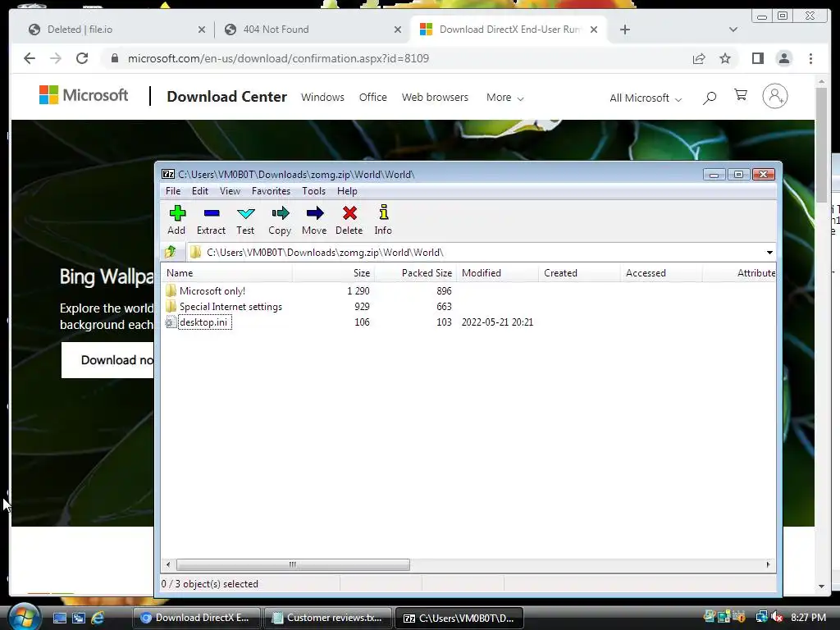This screenshot has height=630, width=840.
Task: Open Internet Explorer from the taskbar
Action: (98, 618)
